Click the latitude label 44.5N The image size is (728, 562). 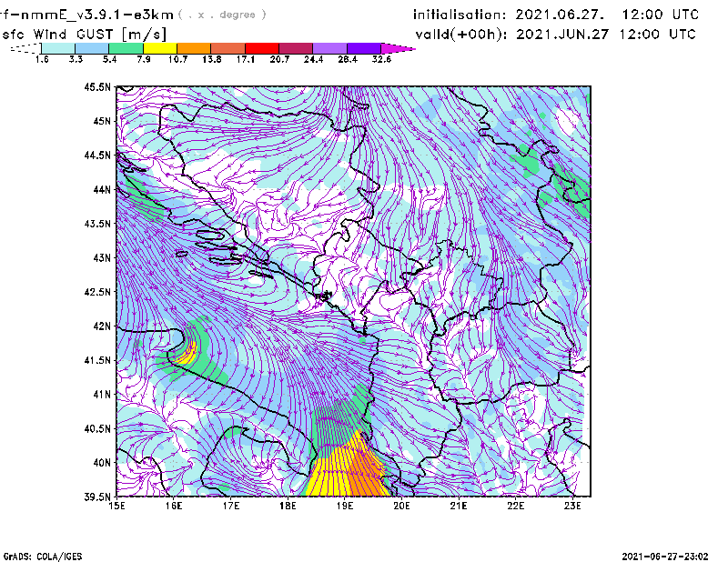(97, 155)
